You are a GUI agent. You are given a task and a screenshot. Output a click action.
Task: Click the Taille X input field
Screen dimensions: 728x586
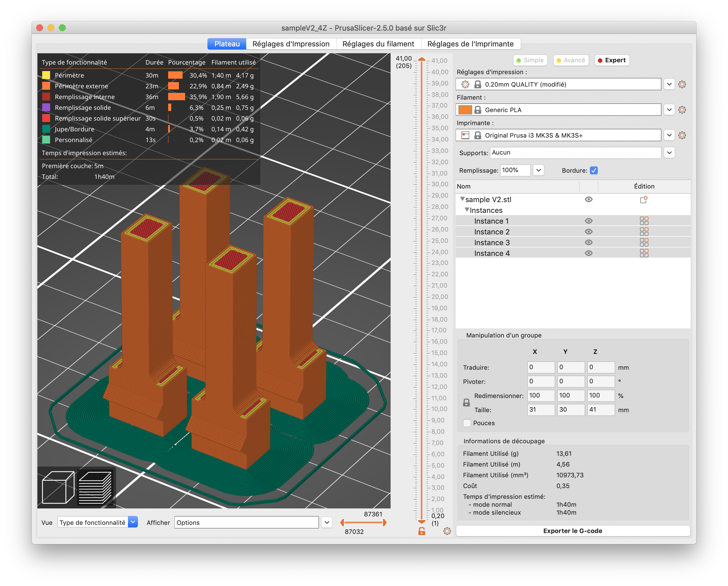(541, 410)
